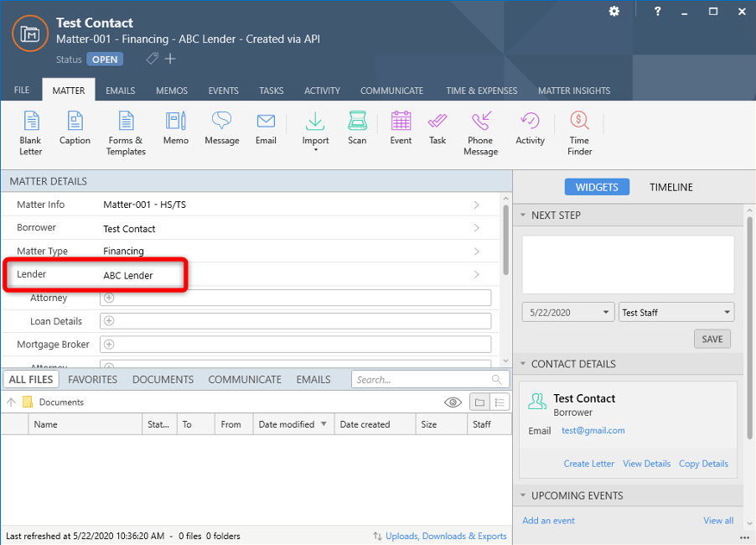Collapse the Upcoming Events section
The width and height of the screenshot is (756, 545).
point(523,496)
